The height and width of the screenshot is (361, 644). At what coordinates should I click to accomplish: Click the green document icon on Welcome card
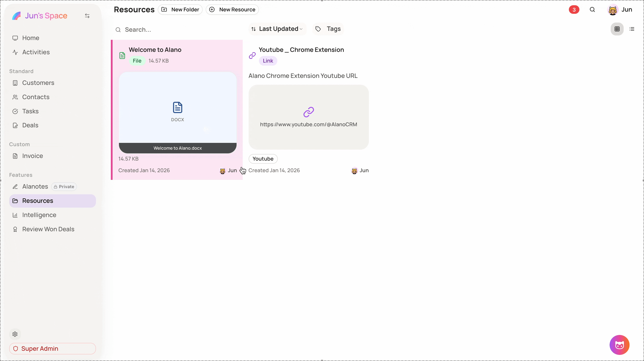click(122, 55)
